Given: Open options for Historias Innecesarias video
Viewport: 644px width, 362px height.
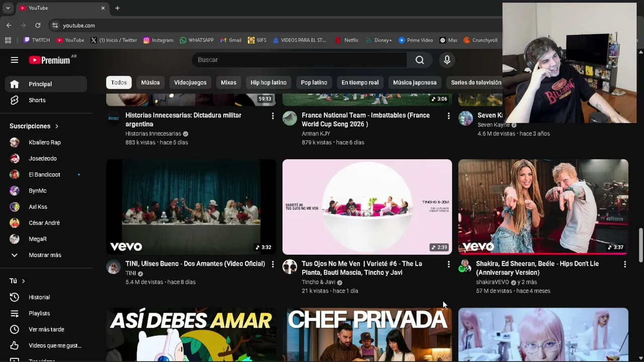Looking at the screenshot, I should pyautogui.click(x=273, y=116).
